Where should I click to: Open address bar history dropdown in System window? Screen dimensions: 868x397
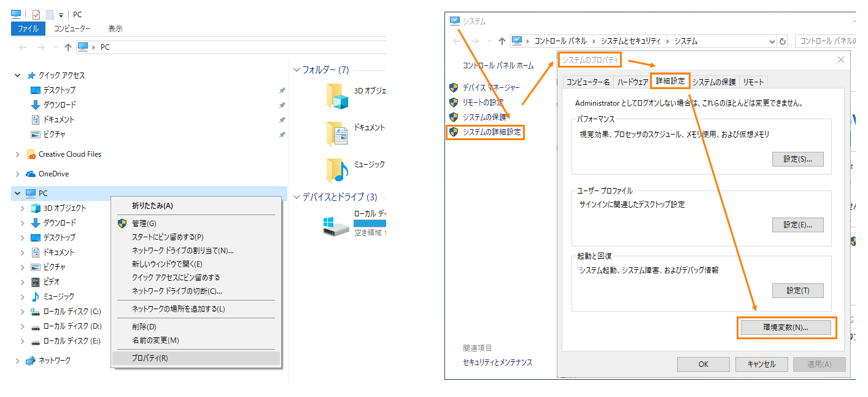[x=772, y=41]
